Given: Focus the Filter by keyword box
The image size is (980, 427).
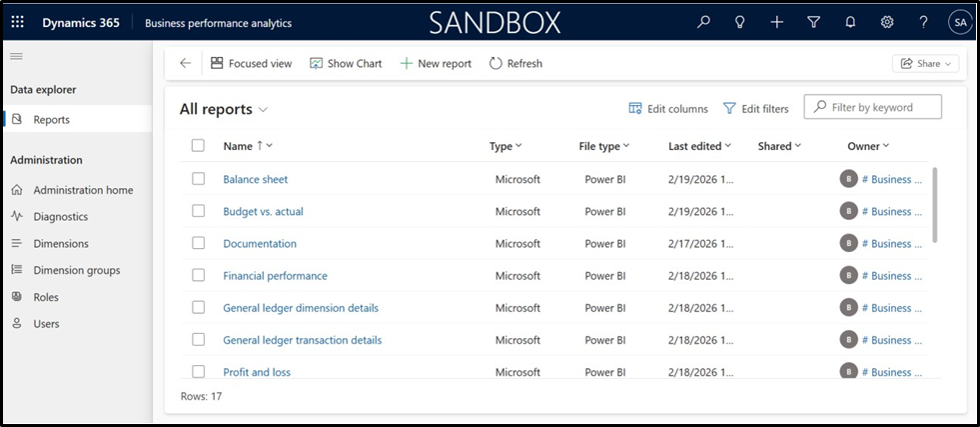Looking at the screenshot, I should click(872, 107).
